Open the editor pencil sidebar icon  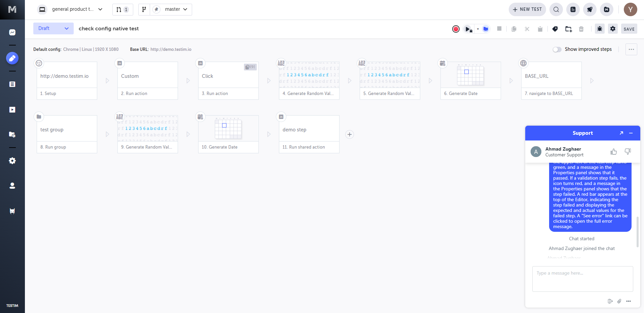(x=12, y=58)
